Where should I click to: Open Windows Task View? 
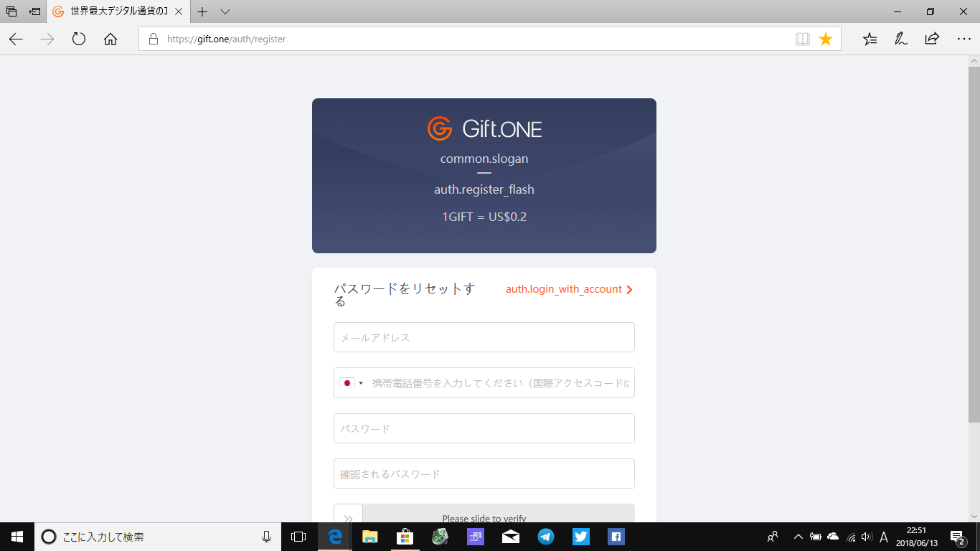(298, 537)
